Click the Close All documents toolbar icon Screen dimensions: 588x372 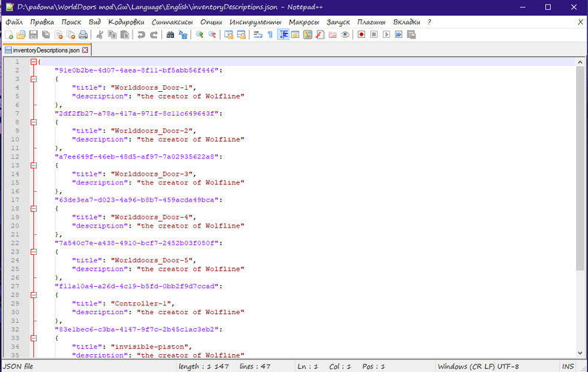tap(70, 35)
